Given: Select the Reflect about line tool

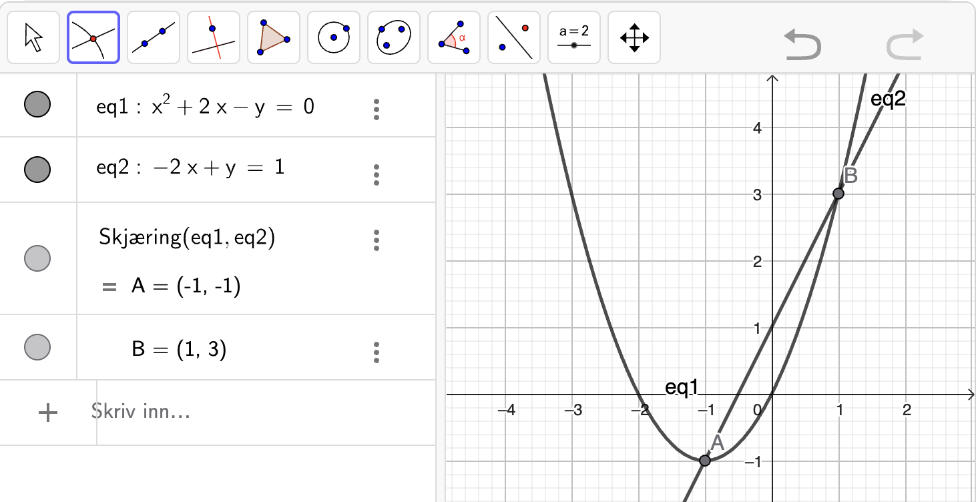Looking at the screenshot, I should [514, 37].
